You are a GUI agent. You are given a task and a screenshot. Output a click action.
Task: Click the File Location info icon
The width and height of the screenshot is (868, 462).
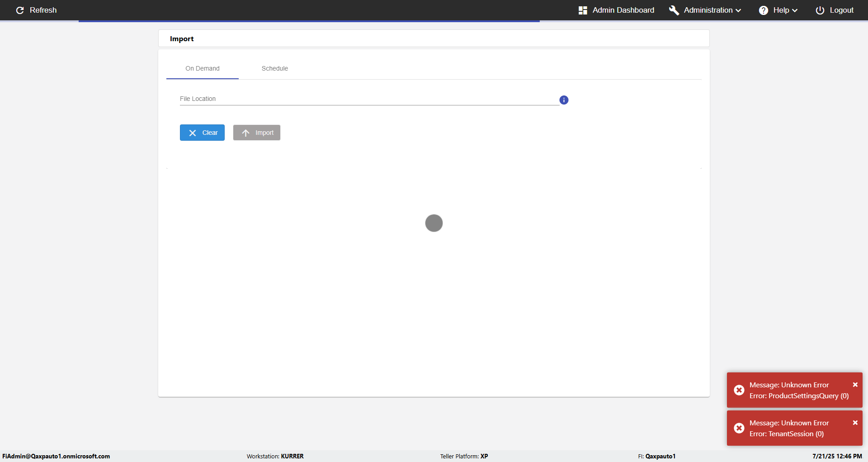(x=564, y=100)
